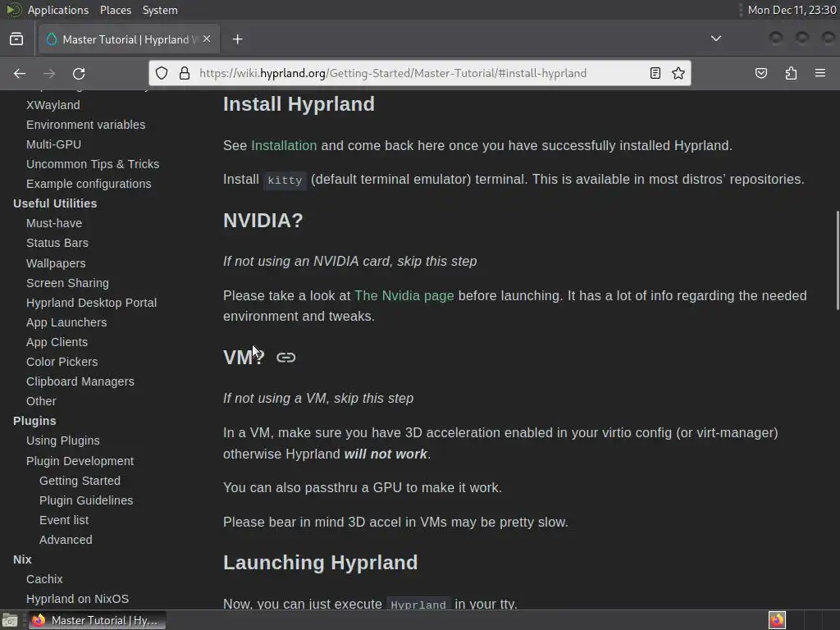Click the NVIDIA? heading
Screen dimensions: 840x630
[x=263, y=221]
